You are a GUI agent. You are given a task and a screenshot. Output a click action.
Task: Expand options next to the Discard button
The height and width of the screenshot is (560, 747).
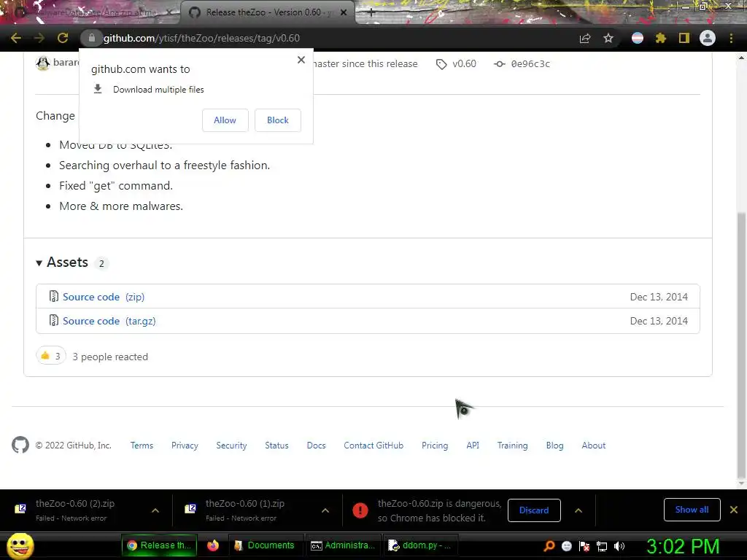coord(578,510)
